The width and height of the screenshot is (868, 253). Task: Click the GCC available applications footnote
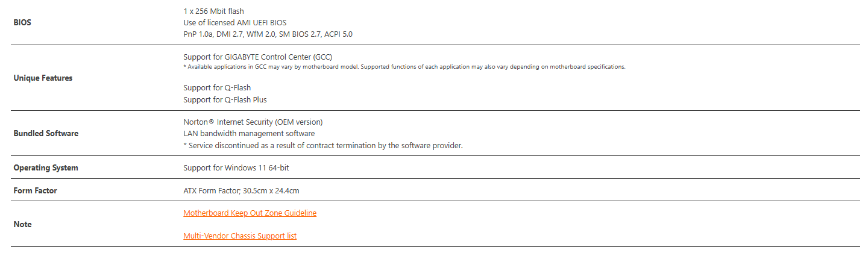tap(404, 67)
